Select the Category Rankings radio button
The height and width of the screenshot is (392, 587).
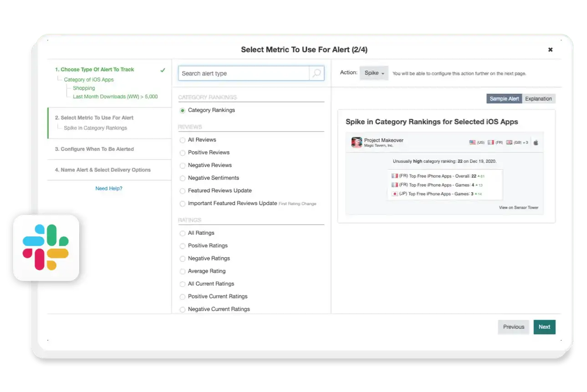tap(183, 110)
